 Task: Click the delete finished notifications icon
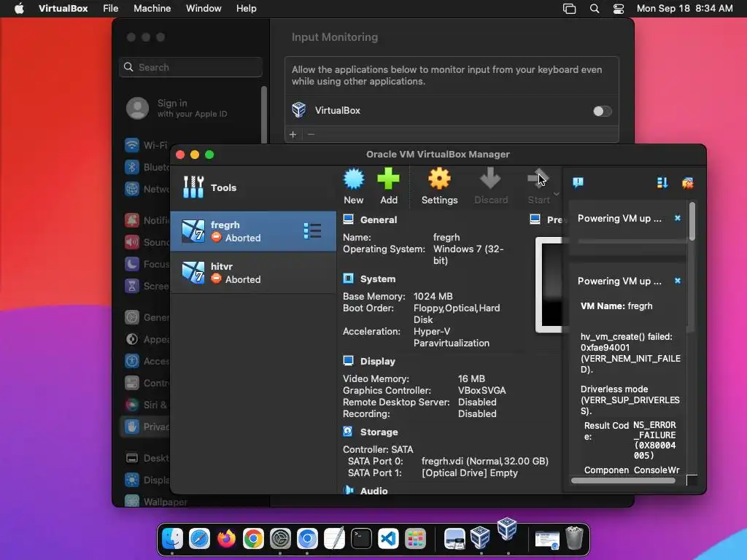[x=687, y=183]
